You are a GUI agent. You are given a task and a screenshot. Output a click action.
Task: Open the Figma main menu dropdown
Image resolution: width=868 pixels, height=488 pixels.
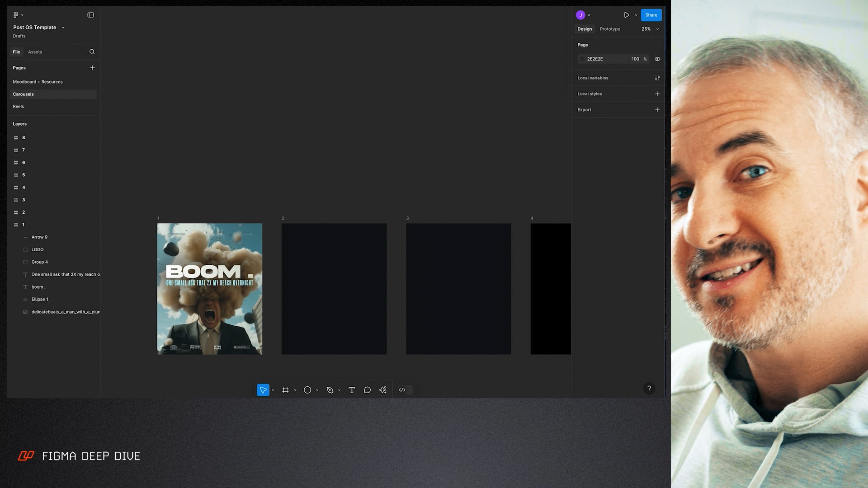tap(18, 15)
